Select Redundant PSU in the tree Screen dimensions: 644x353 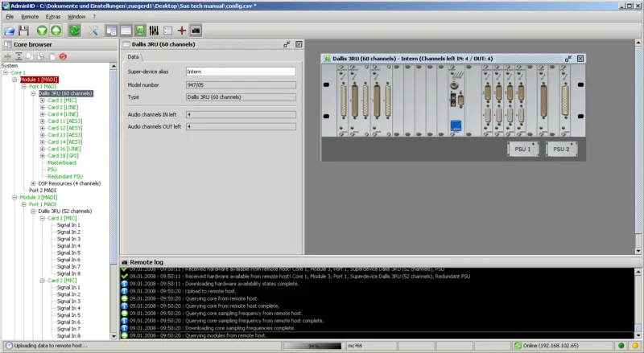[65, 177]
